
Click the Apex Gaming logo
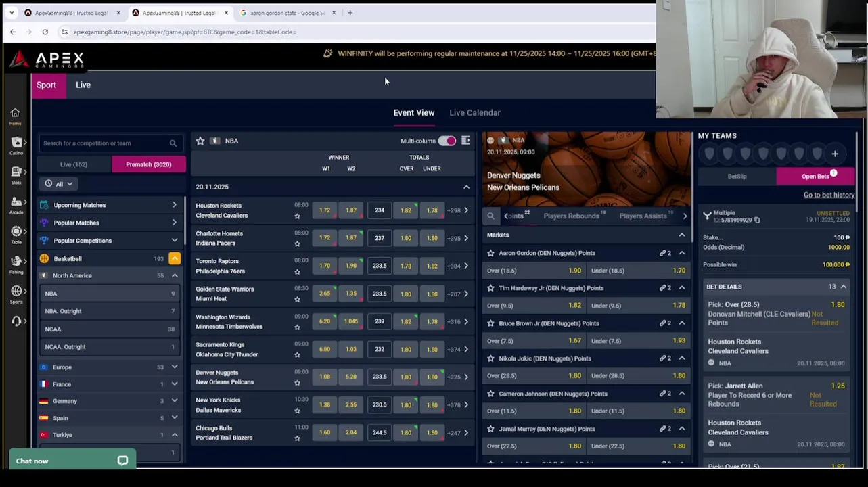click(47, 60)
